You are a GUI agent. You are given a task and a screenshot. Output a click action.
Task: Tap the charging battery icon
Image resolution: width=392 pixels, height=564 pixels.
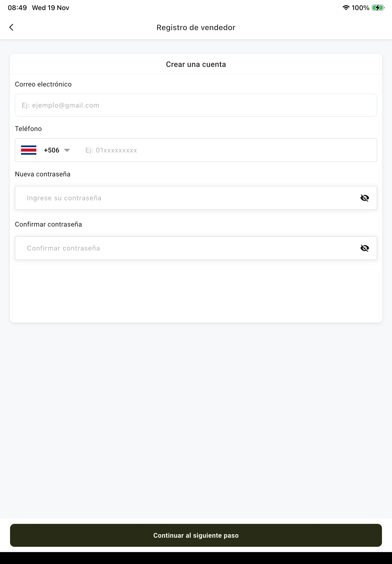point(377,8)
